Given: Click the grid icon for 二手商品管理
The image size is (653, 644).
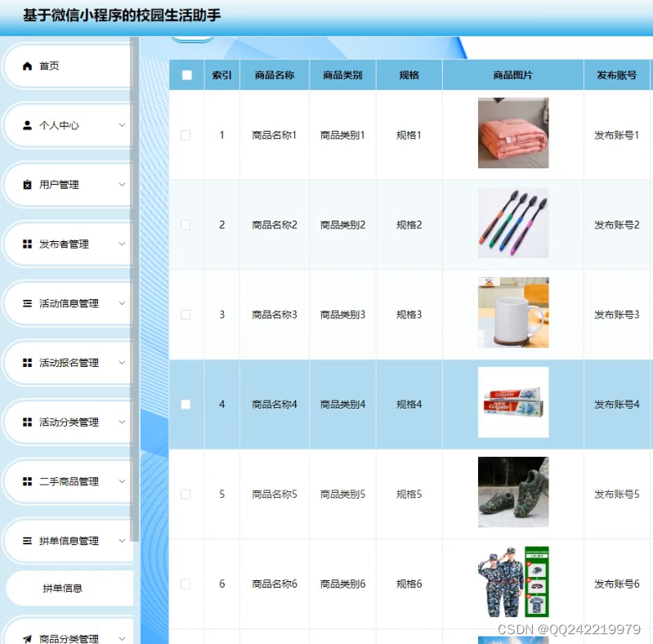Looking at the screenshot, I should (27, 481).
